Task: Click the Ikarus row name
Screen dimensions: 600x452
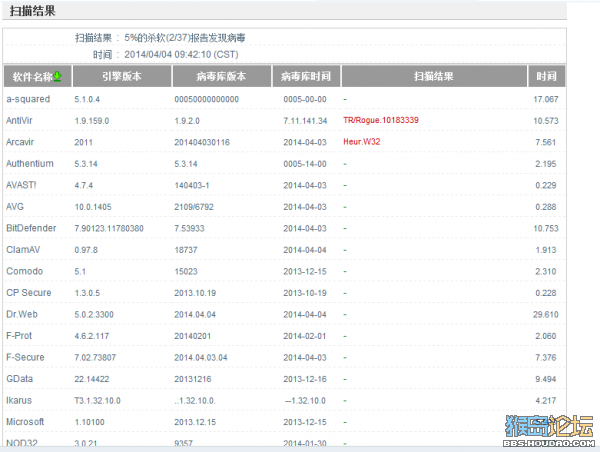Action: (19, 400)
